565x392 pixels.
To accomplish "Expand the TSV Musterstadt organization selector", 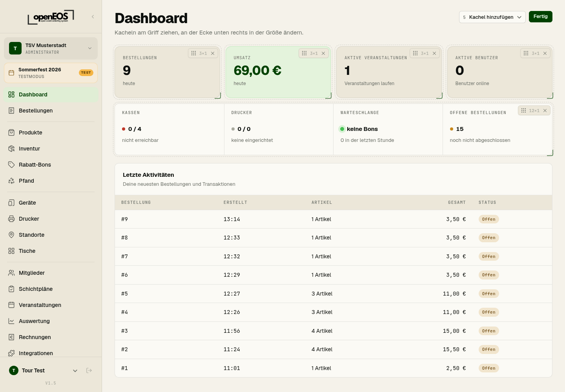I will (x=51, y=48).
